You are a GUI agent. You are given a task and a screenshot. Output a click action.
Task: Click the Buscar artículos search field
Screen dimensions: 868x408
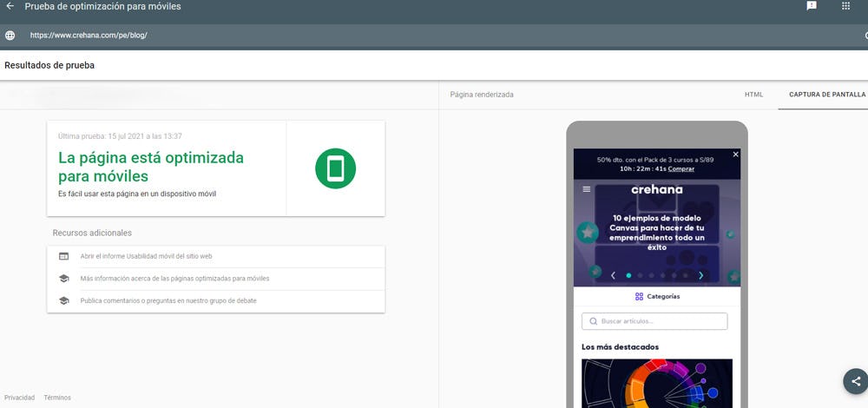point(654,321)
